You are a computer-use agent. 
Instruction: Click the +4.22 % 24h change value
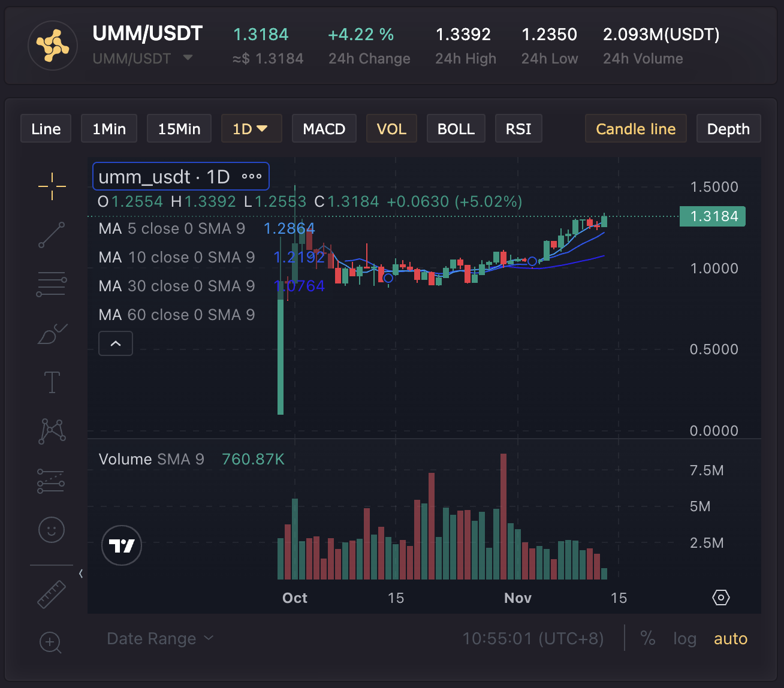[361, 35]
